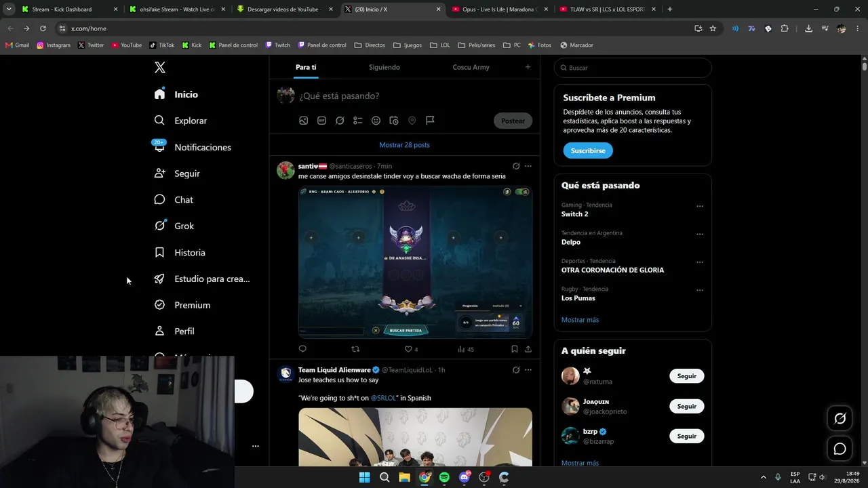Open more options on santi's post
The image size is (868, 488).
pos(528,166)
